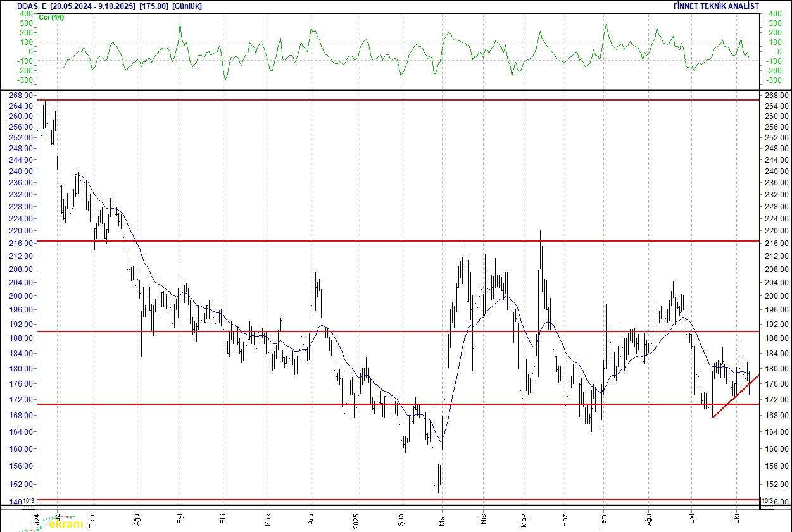Click the left 10^3 scale box
Screen dimensions: 792x532
(29, 502)
